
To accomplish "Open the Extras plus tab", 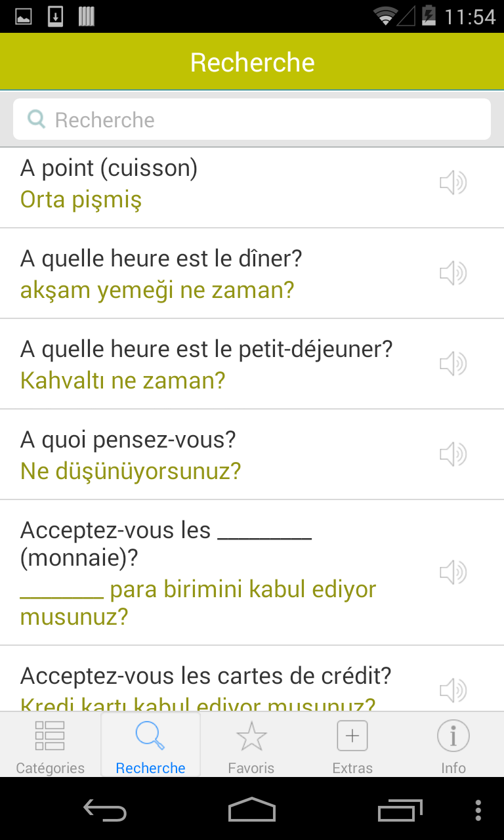I will [x=352, y=745].
